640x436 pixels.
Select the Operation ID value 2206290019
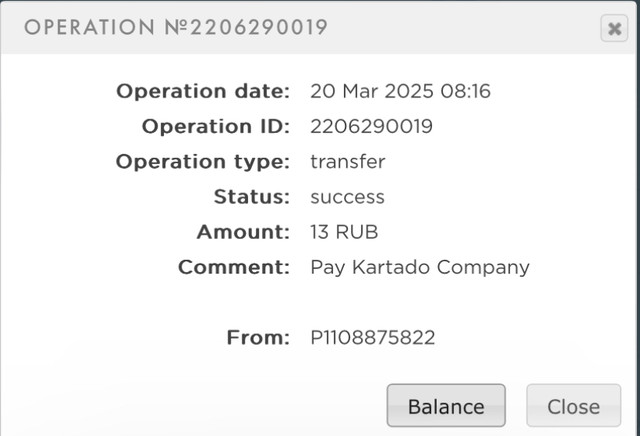[x=372, y=126]
